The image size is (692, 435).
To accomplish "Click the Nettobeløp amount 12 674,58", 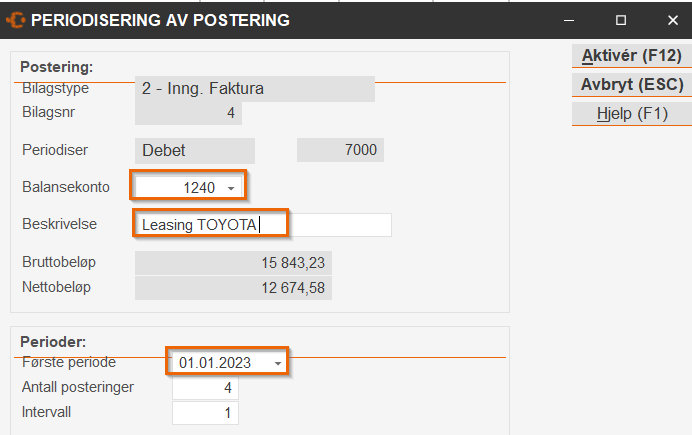I will point(232,288).
